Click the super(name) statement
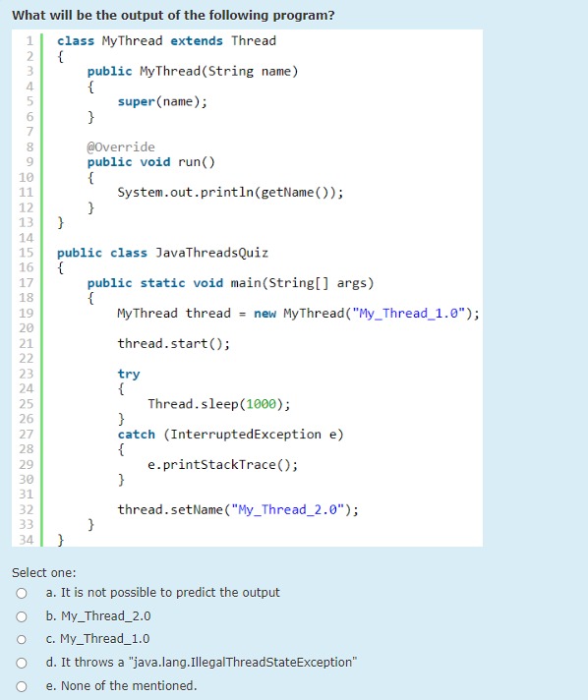The width and height of the screenshot is (588, 700). [162, 102]
